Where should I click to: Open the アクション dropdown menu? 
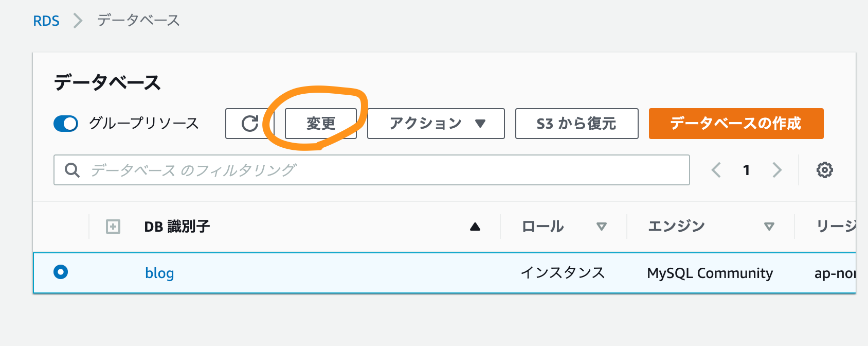point(436,124)
